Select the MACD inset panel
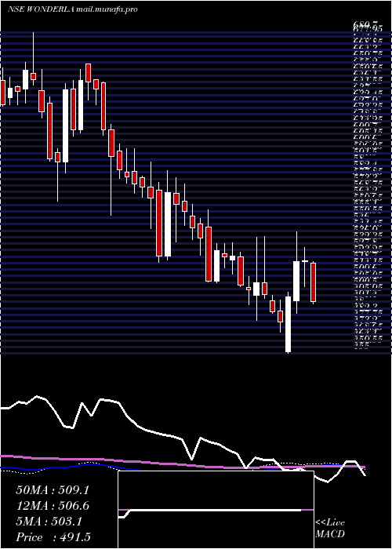The height and width of the screenshot is (549, 392). click(x=216, y=510)
